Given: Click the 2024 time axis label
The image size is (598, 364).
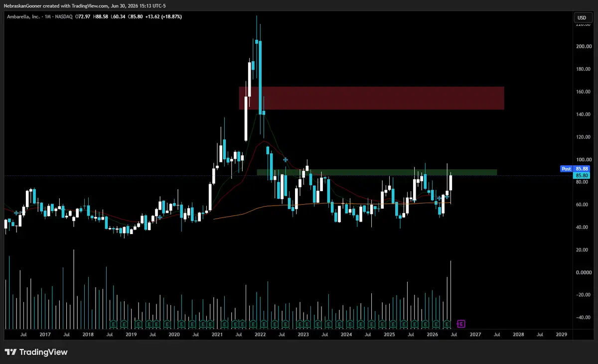Looking at the screenshot, I should click(346, 335).
